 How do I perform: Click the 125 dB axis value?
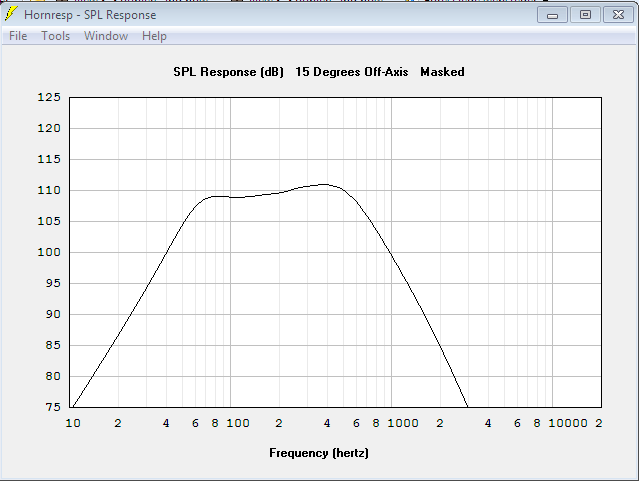click(49, 97)
